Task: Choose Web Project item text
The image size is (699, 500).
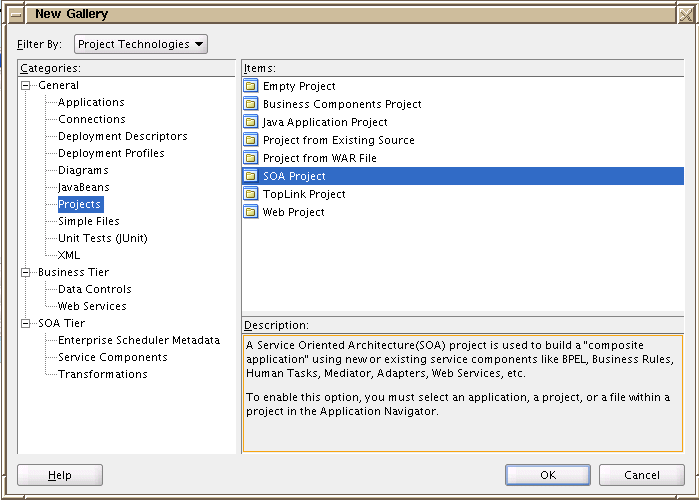Action: click(293, 212)
